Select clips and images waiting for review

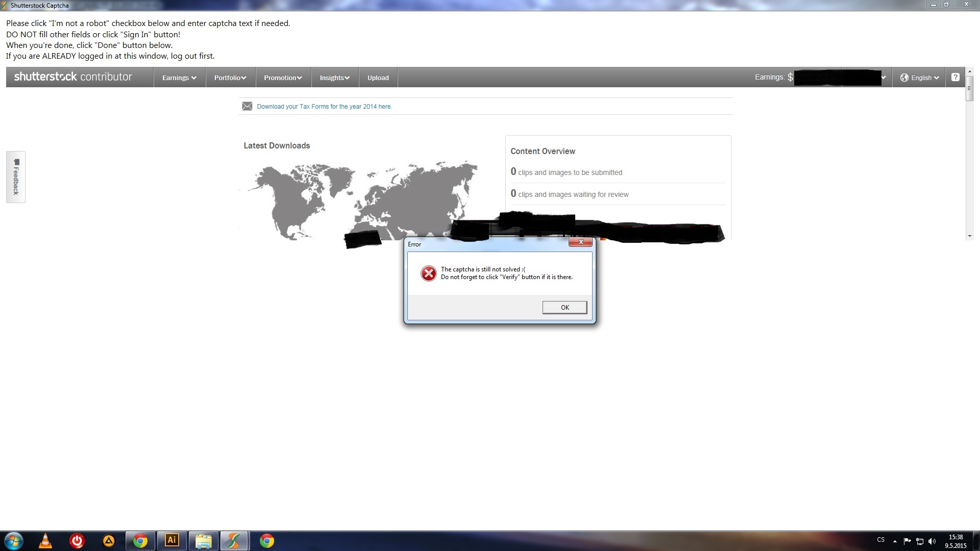[570, 194]
